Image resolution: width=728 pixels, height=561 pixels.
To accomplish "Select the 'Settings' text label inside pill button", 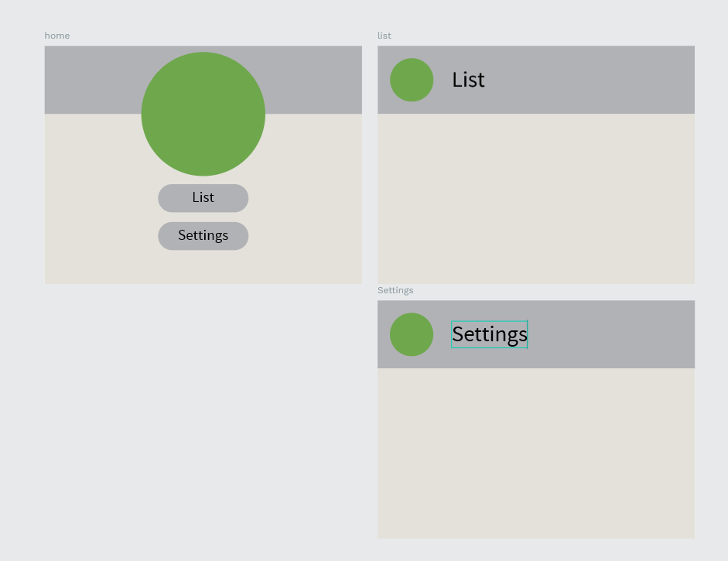I will pos(203,235).
